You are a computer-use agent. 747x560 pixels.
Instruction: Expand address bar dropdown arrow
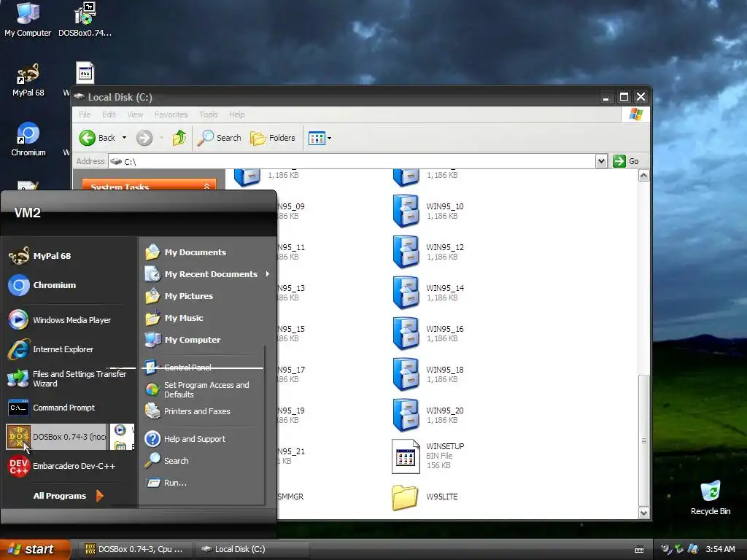pyautogui.click(x=601, y=161)
